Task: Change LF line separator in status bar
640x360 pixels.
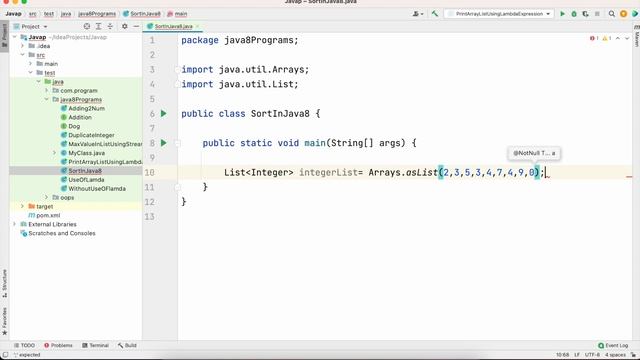Action: coord(577,355)
